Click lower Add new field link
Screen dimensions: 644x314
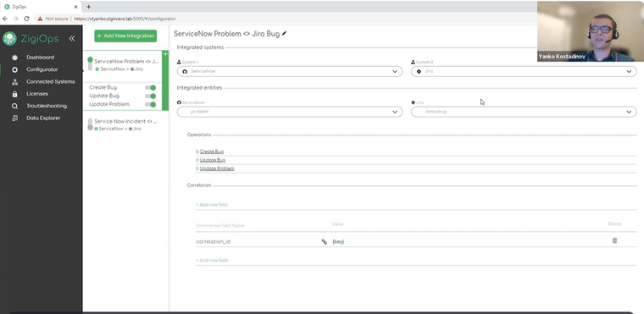tap(212, 261)
